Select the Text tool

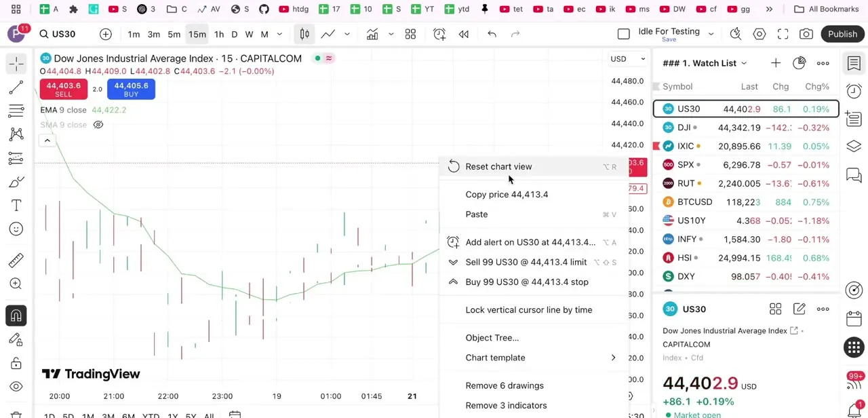(x=16, y=206)
